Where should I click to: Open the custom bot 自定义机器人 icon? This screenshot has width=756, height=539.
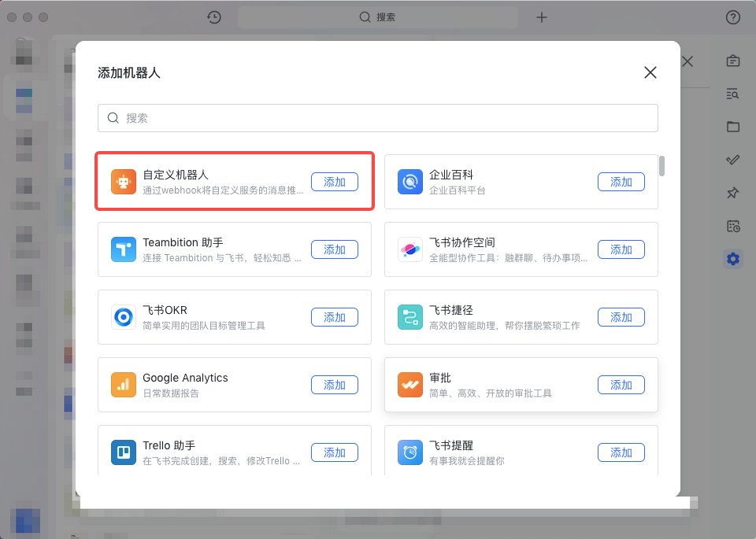click(x=122, y=181)
